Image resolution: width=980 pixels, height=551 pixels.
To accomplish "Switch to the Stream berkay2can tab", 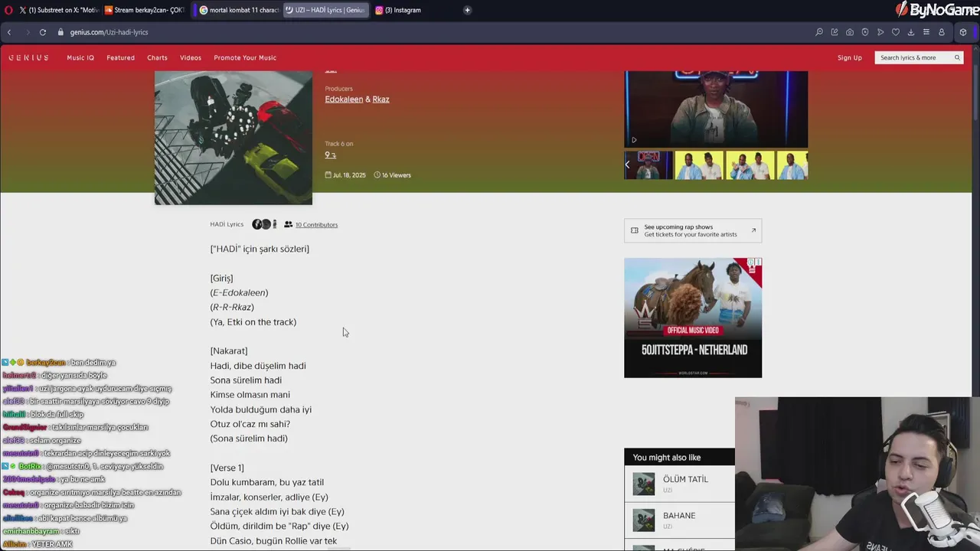I will coord(145,10).
